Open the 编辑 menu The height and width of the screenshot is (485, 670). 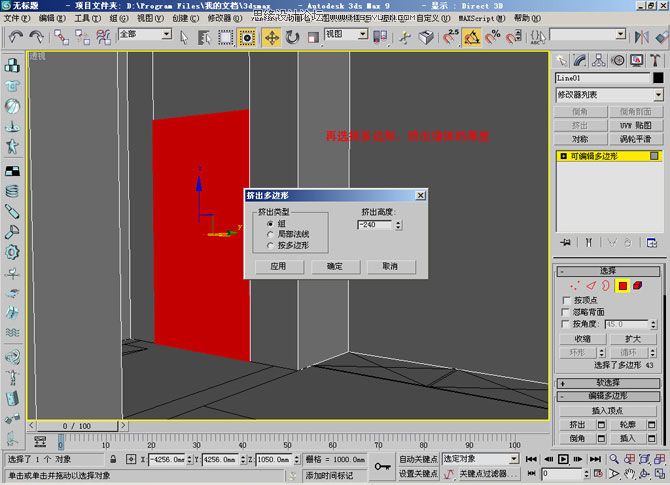[x=52, y=18]
